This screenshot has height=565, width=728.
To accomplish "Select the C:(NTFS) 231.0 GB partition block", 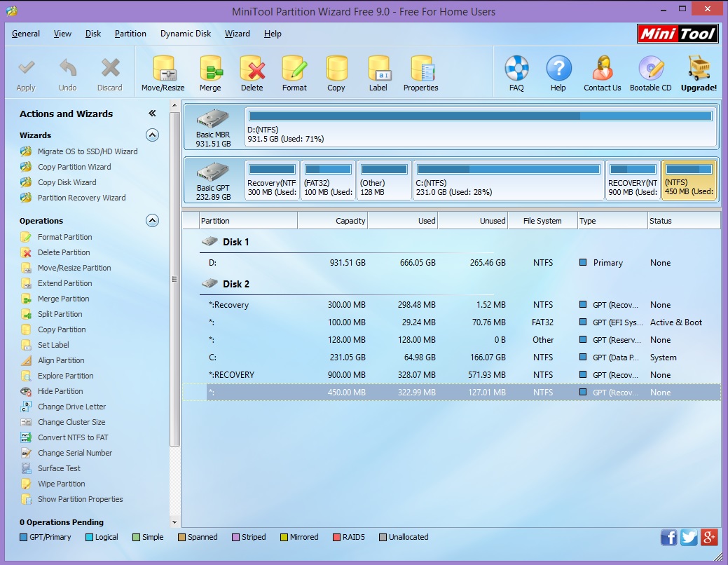I will (x=508, y=180).
